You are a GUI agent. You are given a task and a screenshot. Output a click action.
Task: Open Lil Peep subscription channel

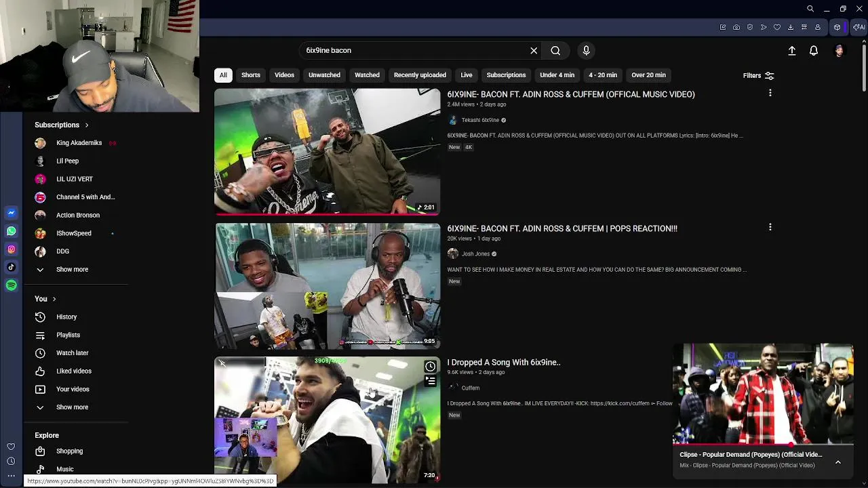(67, 161)
